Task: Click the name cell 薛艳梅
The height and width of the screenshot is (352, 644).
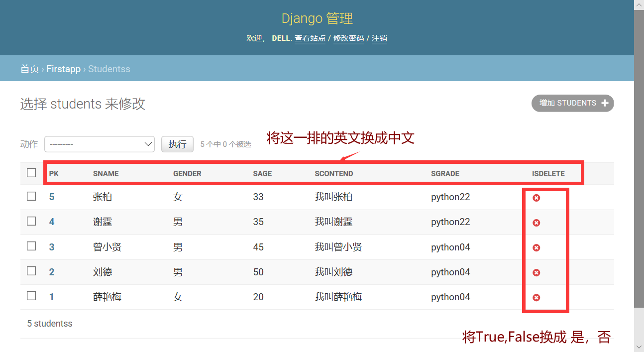Action: point(107,297)
